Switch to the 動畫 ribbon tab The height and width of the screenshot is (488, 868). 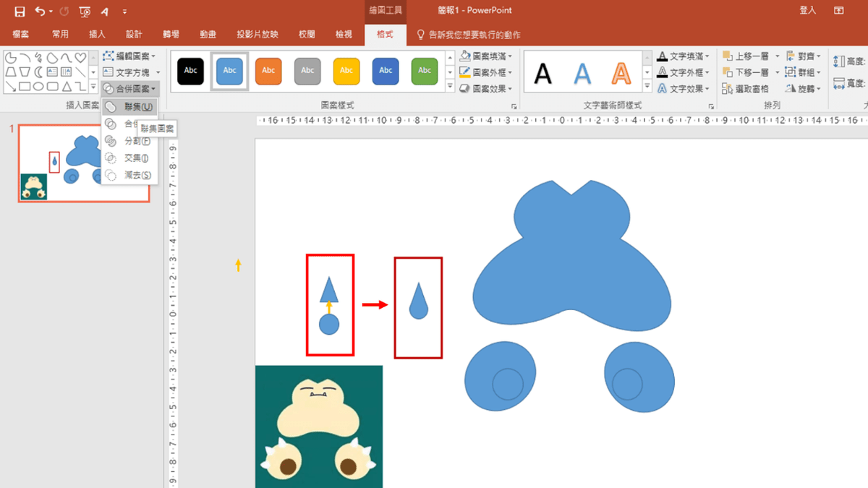click(x=208, y=35)
